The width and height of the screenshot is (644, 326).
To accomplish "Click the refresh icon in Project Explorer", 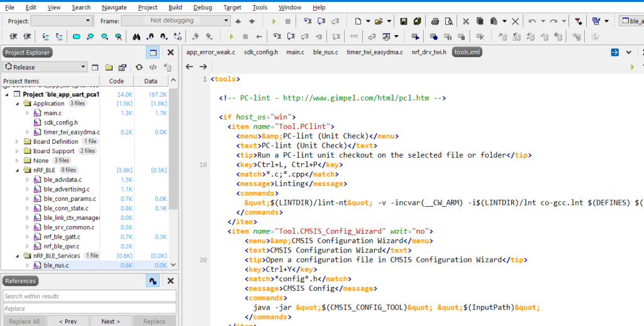I will (x=138, y=67).
